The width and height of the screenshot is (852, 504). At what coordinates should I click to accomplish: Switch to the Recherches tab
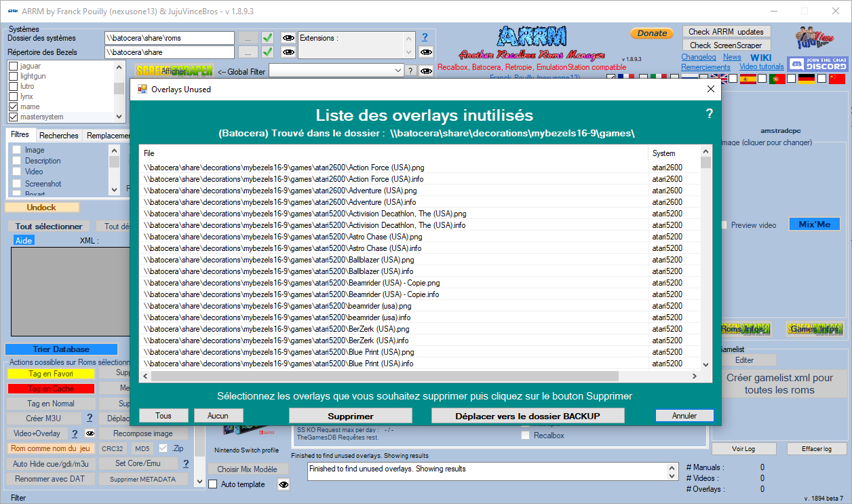click(59, 136)
